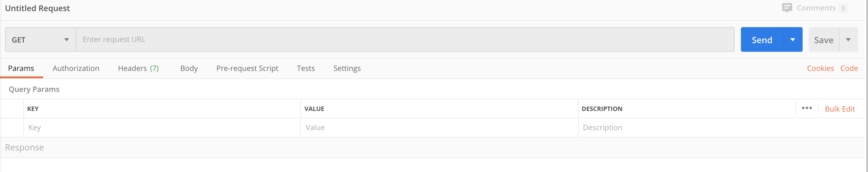This screenshot has height=172, width=868.
Task: Switch to Bulk Edit mode
Action: [840, 109]
